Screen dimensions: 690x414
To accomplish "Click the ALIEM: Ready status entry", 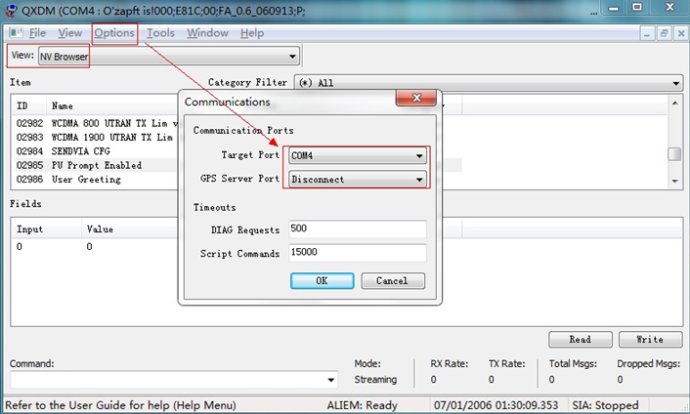I will [362, 405].
